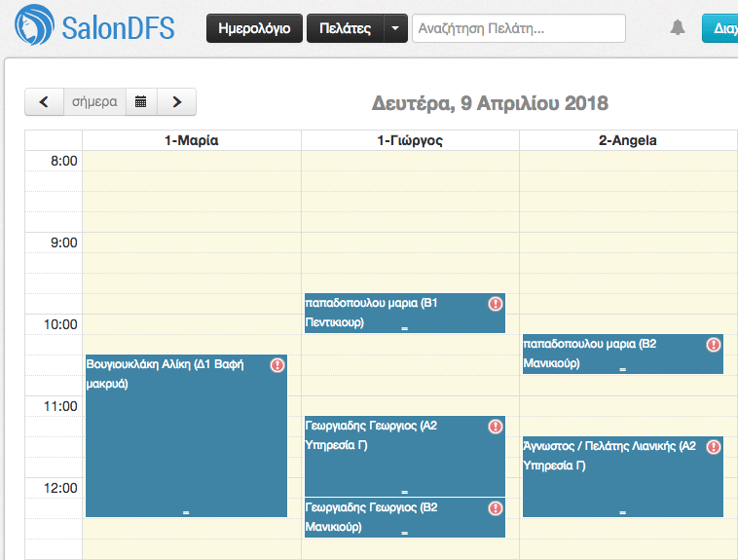Click the SalonDFS logo
The height and width of the screenshot is (560, 738).
click(x=95, y=28)
